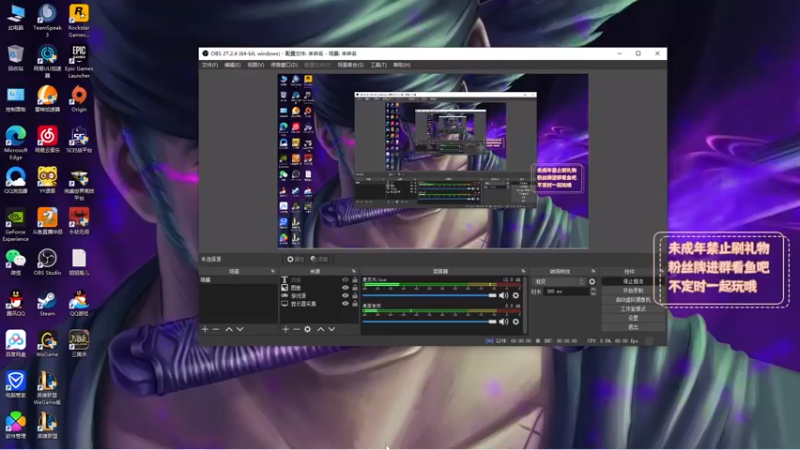Toggle lock on 显示器采集 source
Image resolution: width=800 pixels, height=450 pixels.
tap(355, 304)
